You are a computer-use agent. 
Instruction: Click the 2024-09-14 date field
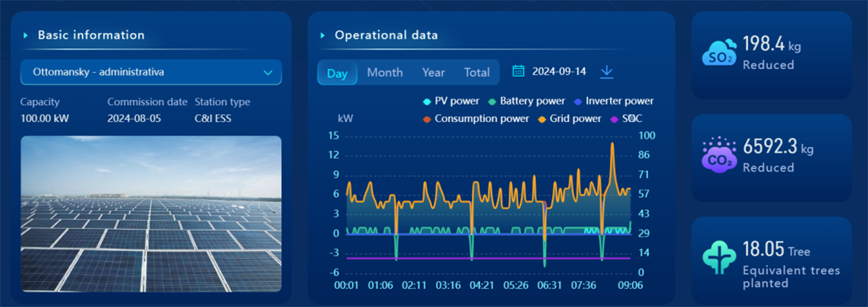tap(559, 71)
